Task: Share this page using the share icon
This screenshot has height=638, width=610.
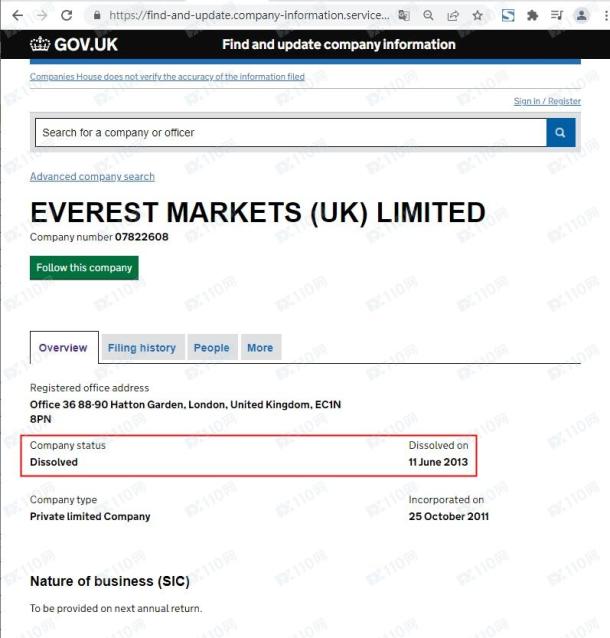Action: pos(453,16)
